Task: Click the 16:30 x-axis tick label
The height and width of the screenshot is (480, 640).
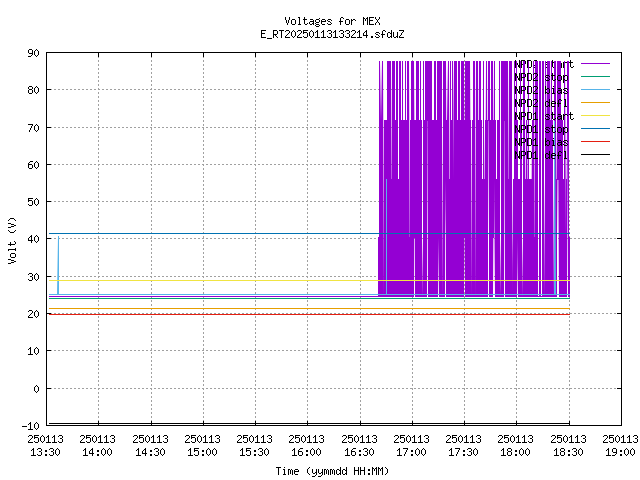Action: tap(359, 446)
